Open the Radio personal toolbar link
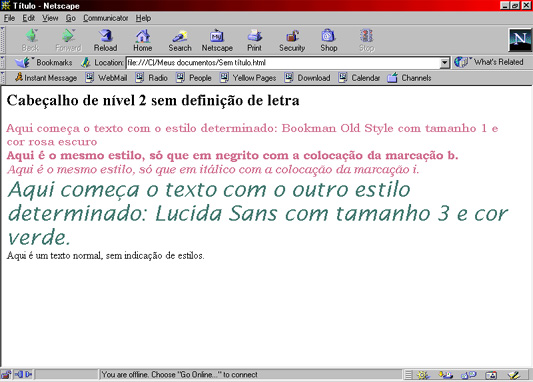The width and height of the screenshot is (533, 382). (152, 78)
